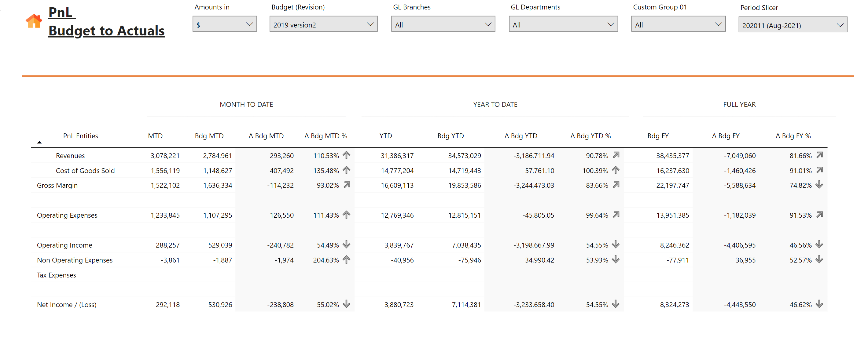Click Gross Margin MTD % diagonal arrow
This screenshot has height=348, width=868.
pyautogui.click(x=347, y=185)
